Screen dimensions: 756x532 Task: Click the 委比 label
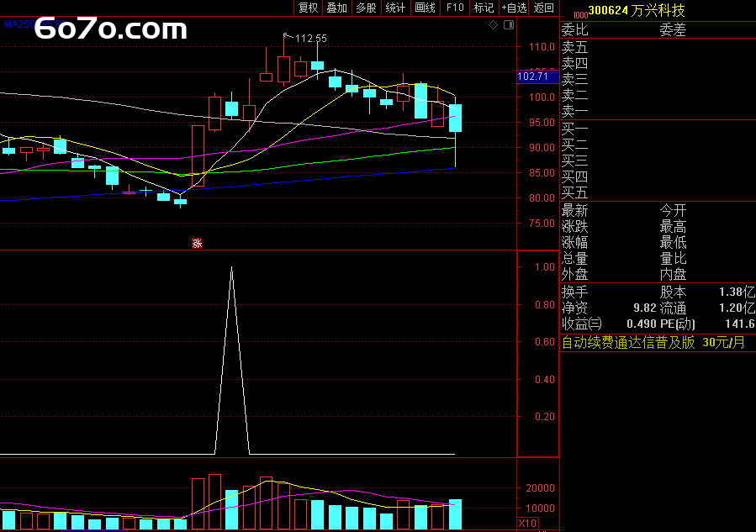click(x=575, y=30)
